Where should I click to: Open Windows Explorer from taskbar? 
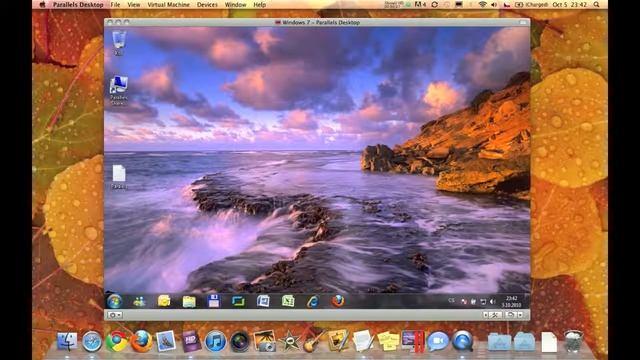point(189,301)
